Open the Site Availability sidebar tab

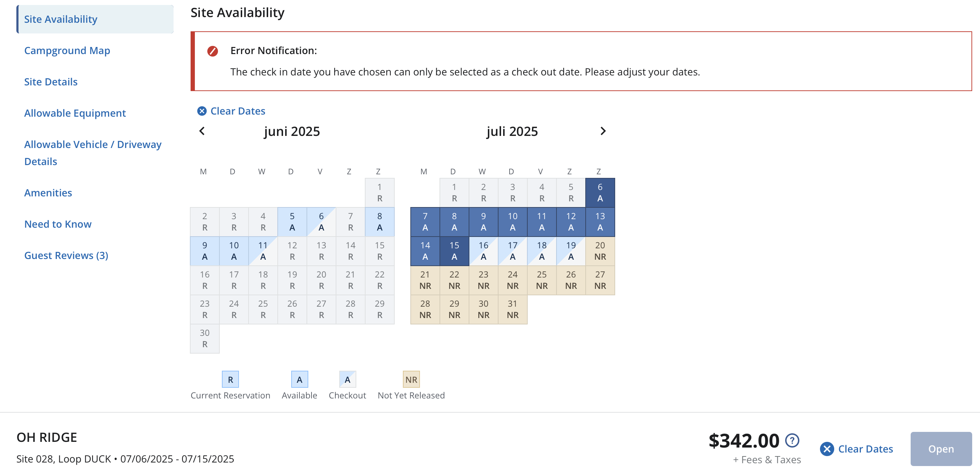61,20
